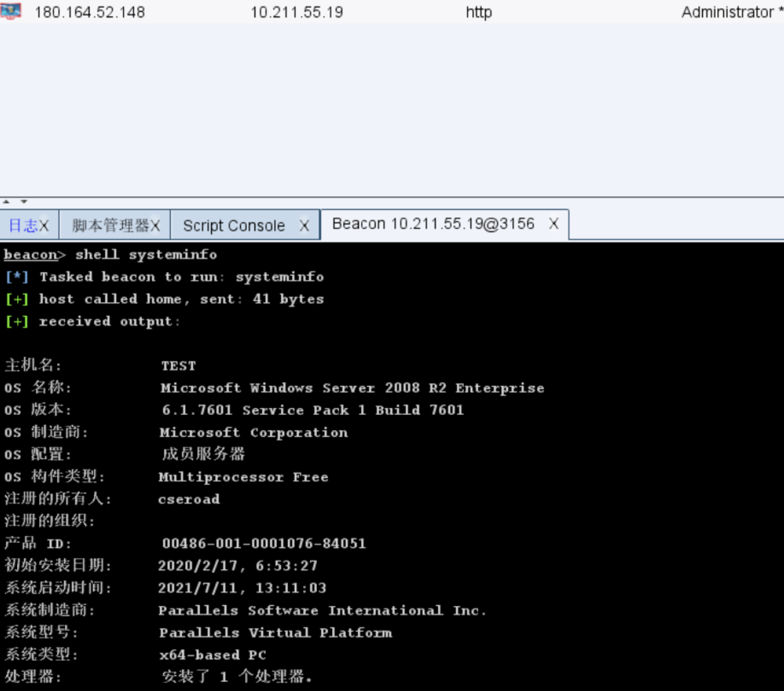Click the 'shell systeminfo' command text
Screen dimensions: 784x691
146,255
